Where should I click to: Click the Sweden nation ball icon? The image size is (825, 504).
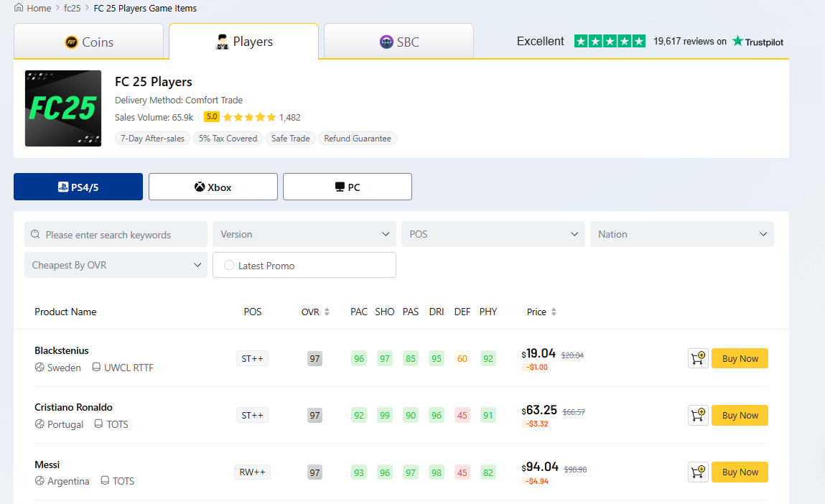click(x=39, y=367)
